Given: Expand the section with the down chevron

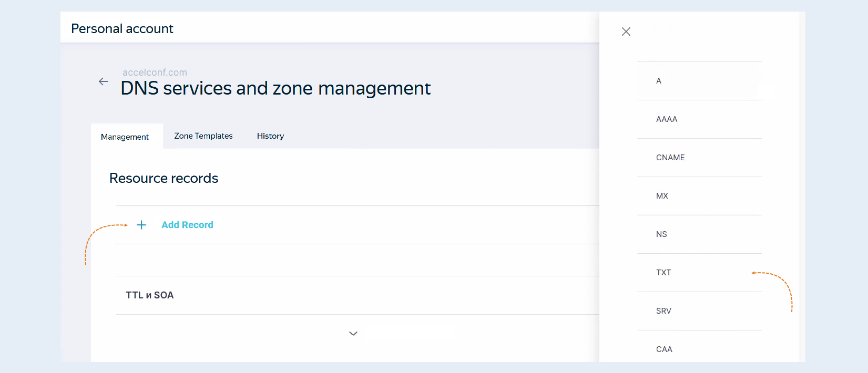Looking at the screenshot, I should coord(353,334).
